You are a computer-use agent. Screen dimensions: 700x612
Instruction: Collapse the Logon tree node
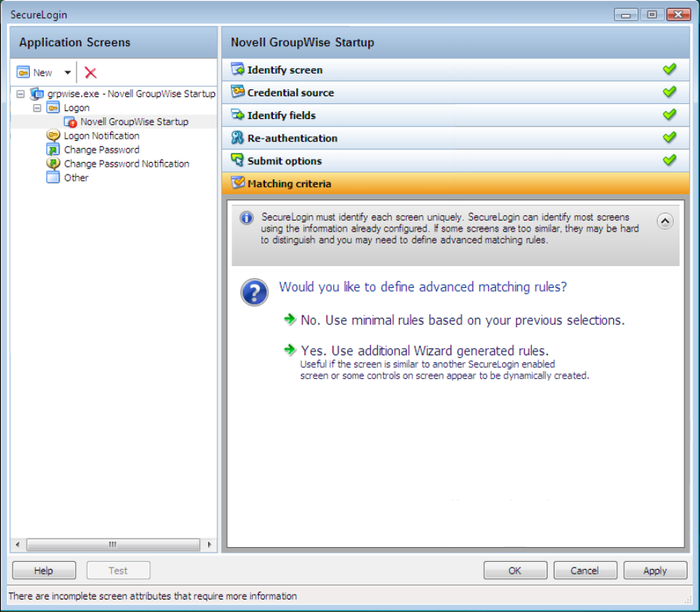(x=38, y=108)
